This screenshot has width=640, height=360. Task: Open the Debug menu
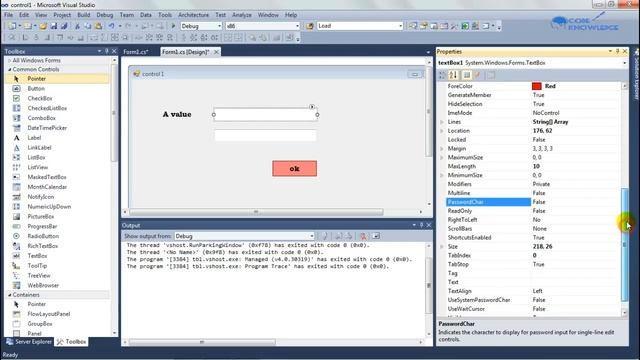click(105, 15)
